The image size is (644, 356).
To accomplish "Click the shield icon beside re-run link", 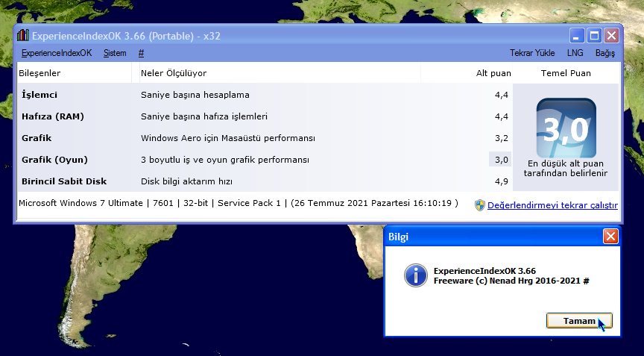I will point(480,205).
